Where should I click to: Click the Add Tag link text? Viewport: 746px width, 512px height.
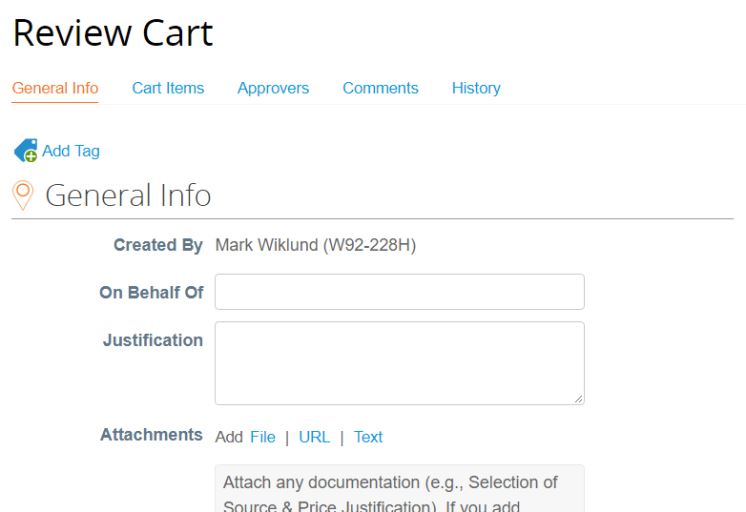[71, 151]
